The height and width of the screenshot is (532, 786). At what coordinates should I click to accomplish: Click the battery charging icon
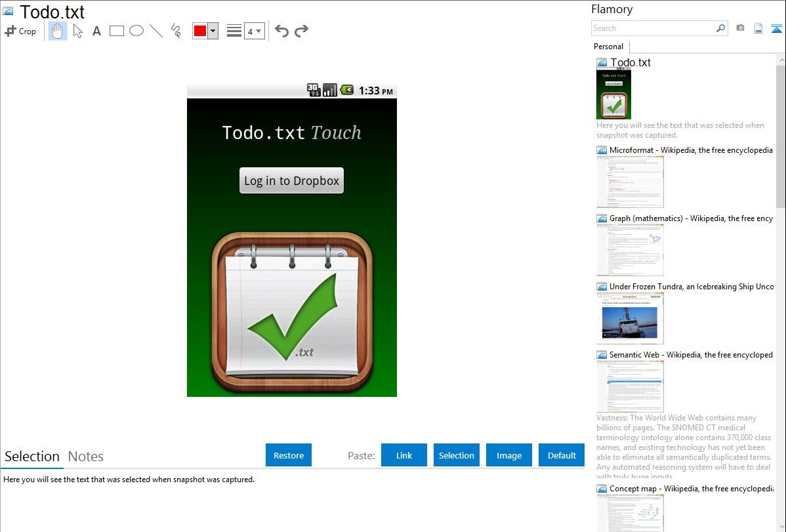click(x=346, y=91)
